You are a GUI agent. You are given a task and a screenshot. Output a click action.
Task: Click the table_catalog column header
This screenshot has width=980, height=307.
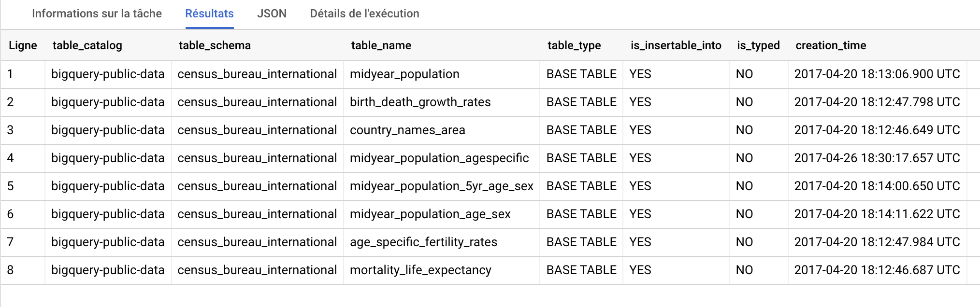tap(87, 45)
